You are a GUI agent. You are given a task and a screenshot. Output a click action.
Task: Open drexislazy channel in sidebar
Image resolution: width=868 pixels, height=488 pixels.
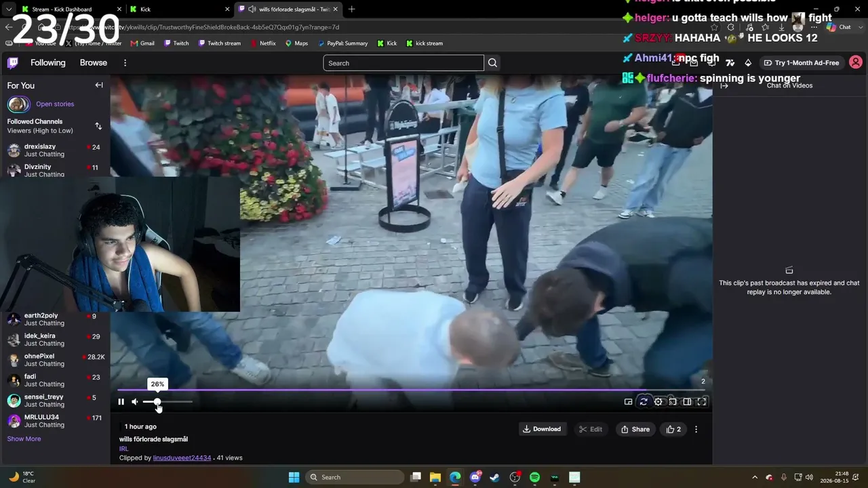(54, 150)
